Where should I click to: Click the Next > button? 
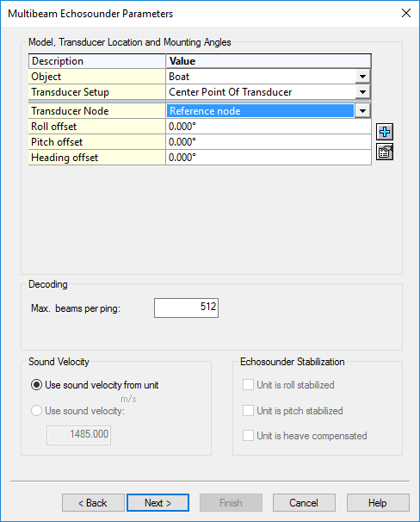point(158,503)
